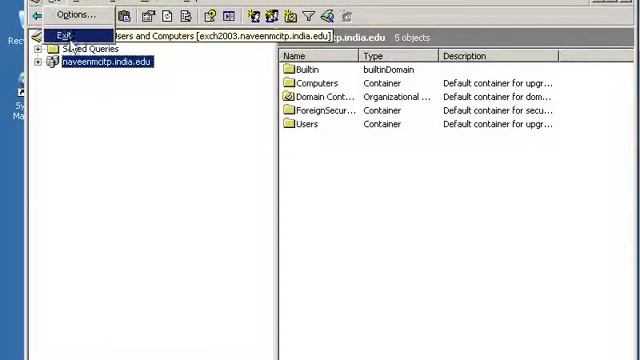Click the Users folder icon
Viewport: 640px width, 360px height.
point(289,123)
